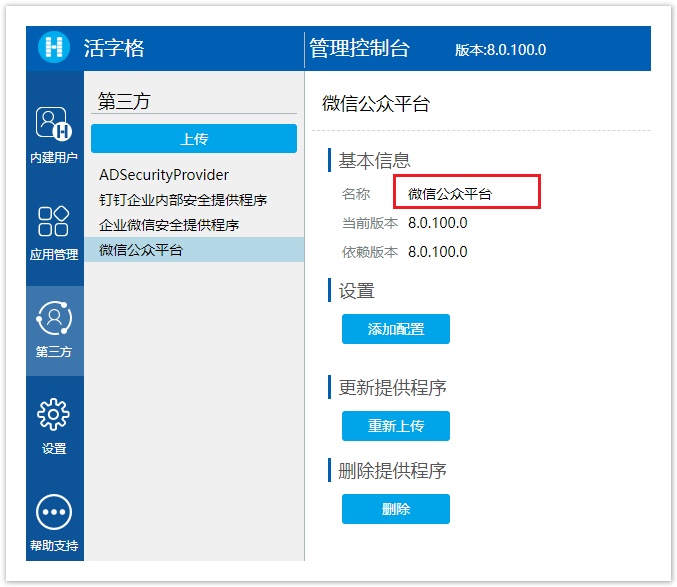Click the 删除提供程序 section heading
Viewport: 677px width, 587px height.
[x=392, y=470]
